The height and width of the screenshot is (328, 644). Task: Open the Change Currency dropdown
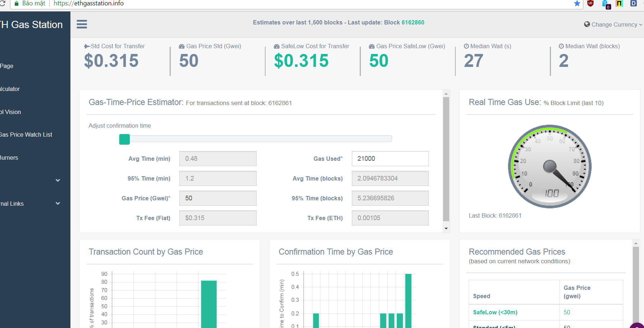point(613,24)
